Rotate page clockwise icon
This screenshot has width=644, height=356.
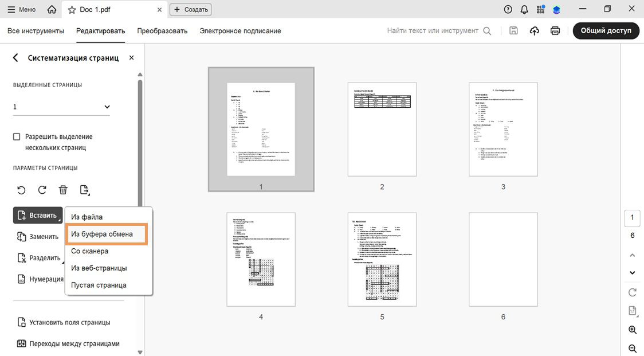(x=42, y=190)
